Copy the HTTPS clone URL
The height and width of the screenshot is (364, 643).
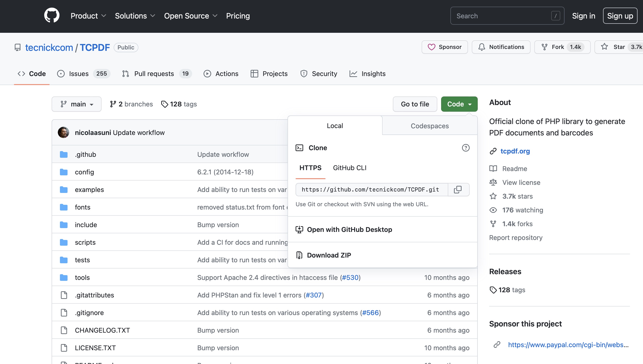[x=458, y=190]
